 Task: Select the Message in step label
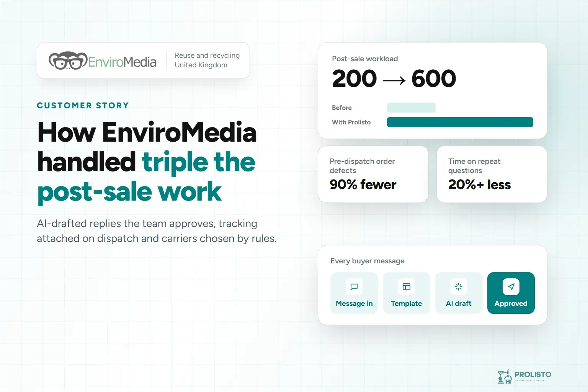click(x=354, y=304)
